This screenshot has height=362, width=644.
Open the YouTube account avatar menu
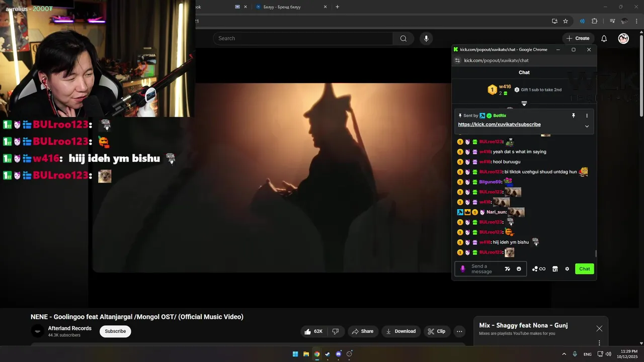pyautogui.click(x=623, y=38)
